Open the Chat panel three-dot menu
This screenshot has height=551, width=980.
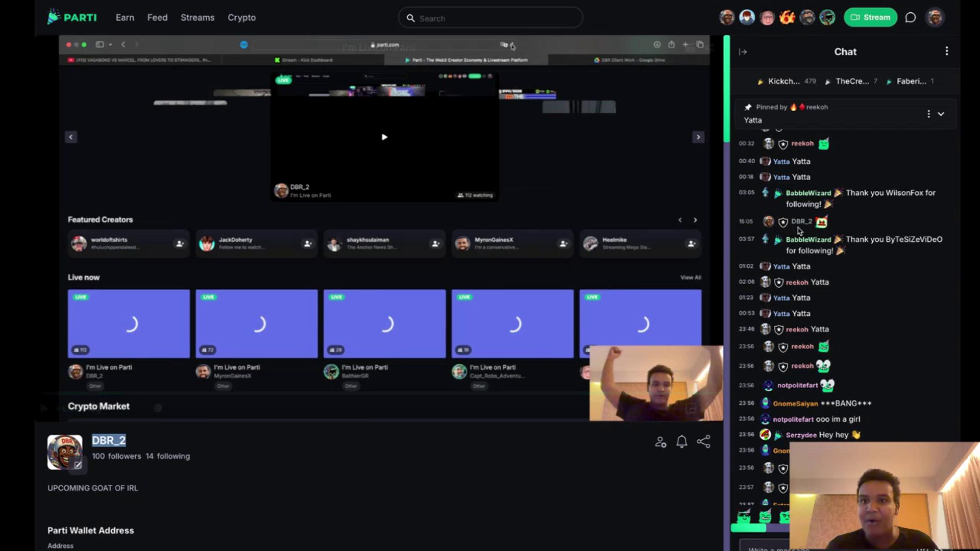[947, 51]
